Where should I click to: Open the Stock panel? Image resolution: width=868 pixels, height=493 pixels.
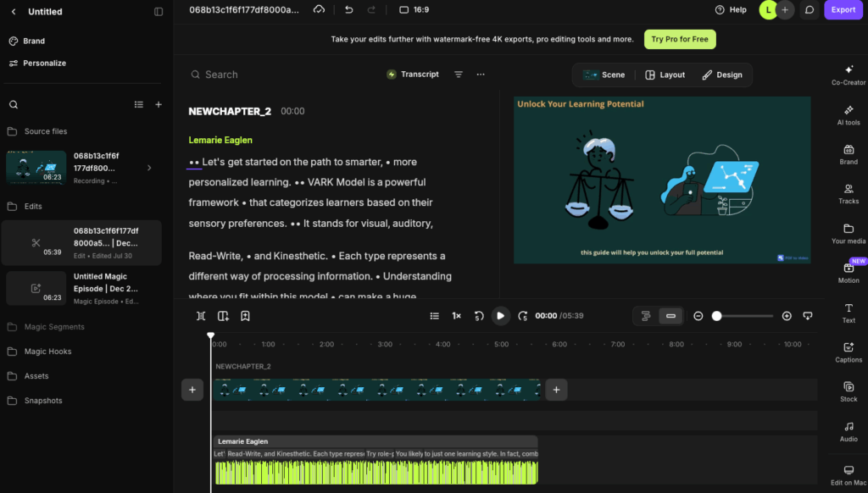click(849, 391)
